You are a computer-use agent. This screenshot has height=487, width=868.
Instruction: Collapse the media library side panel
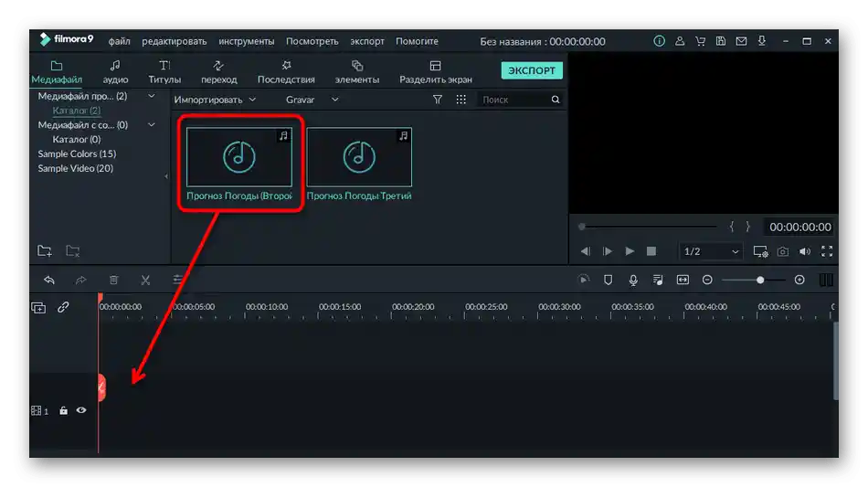(166, 176)
